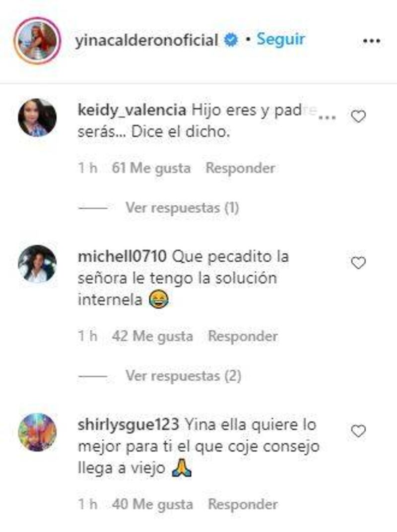Expand Ver respuestas (1)

182,208
